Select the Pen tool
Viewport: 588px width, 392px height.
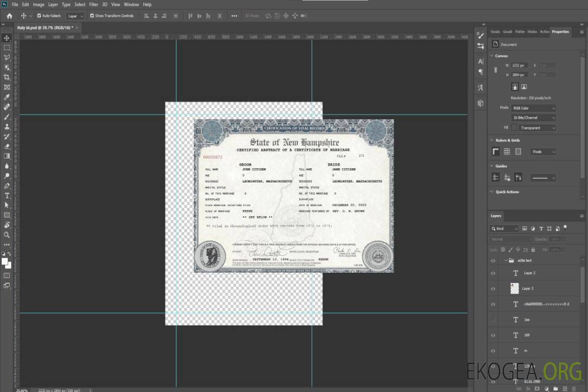click(7, 186)
